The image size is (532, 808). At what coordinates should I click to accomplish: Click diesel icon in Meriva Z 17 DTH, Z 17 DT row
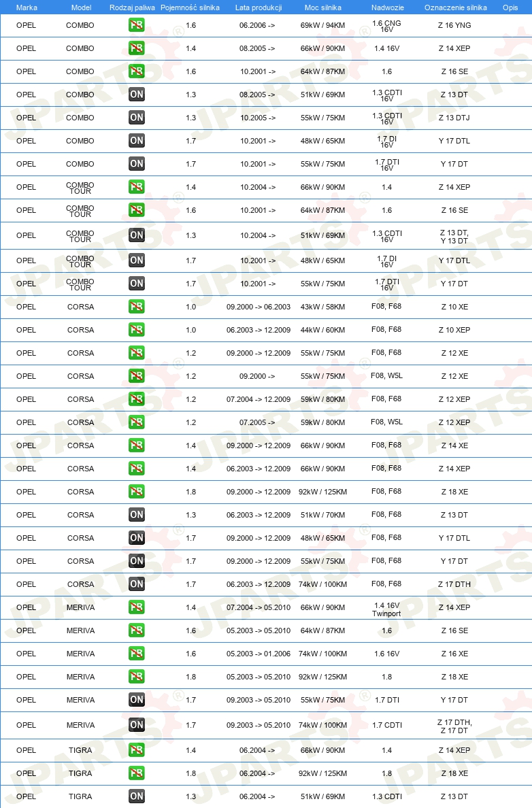pyautogui.click(x=137, y=725)
